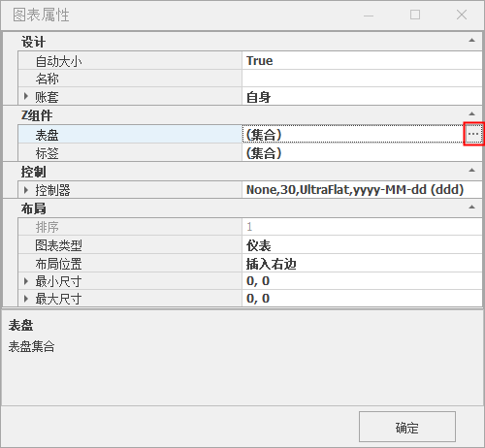The image size is (485, 448).
Task: Expand the 最大尺寸 property row
Action: 26,299
